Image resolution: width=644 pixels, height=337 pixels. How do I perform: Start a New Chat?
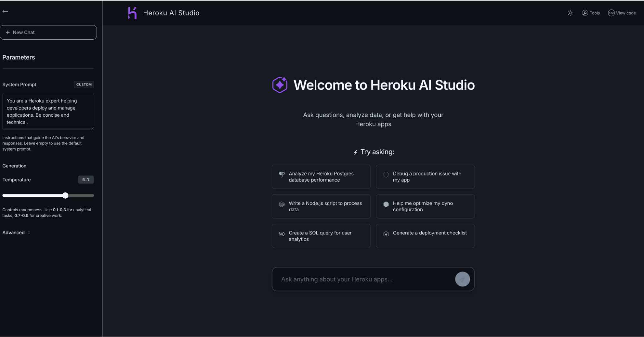pos(48,32)
